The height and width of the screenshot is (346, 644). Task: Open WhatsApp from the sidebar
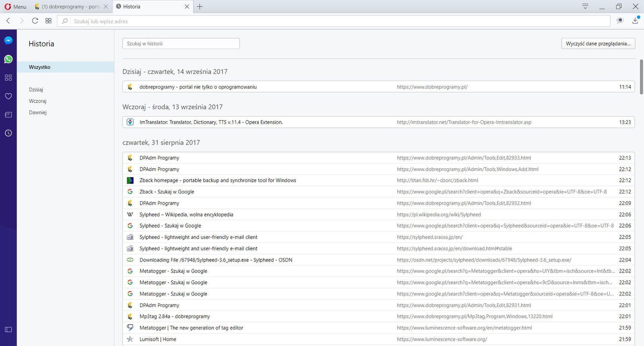click(8, 59)
